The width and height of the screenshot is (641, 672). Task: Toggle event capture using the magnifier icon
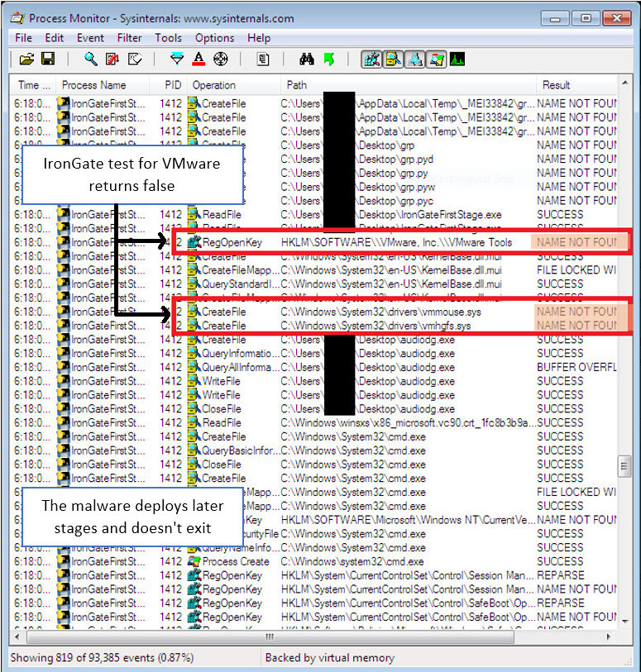tap(90, 60)
